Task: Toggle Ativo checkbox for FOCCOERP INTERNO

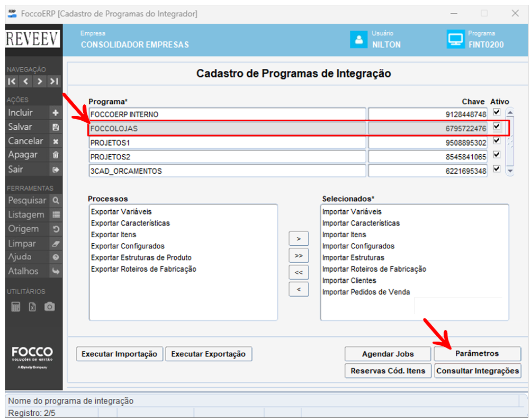Action: pyautogui.click(x=497, y=112)
